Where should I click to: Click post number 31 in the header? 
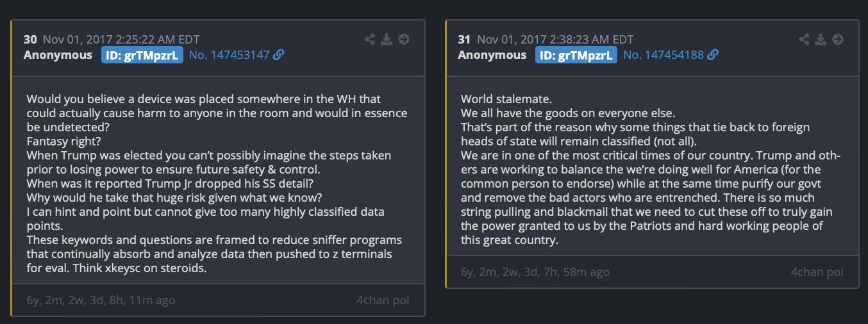tap(464, 40)
